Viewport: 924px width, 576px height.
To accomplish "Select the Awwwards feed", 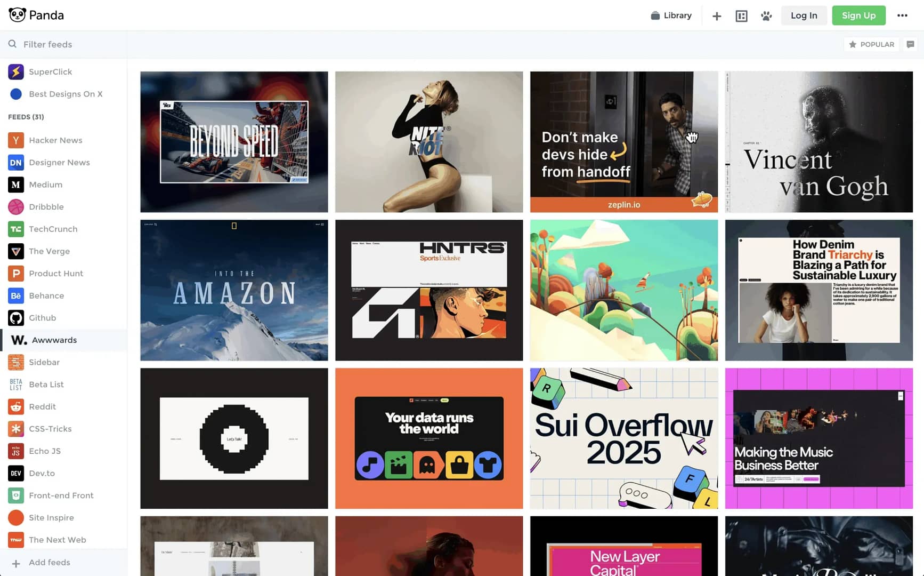I will pyautogui.click(x=64, y=340).
